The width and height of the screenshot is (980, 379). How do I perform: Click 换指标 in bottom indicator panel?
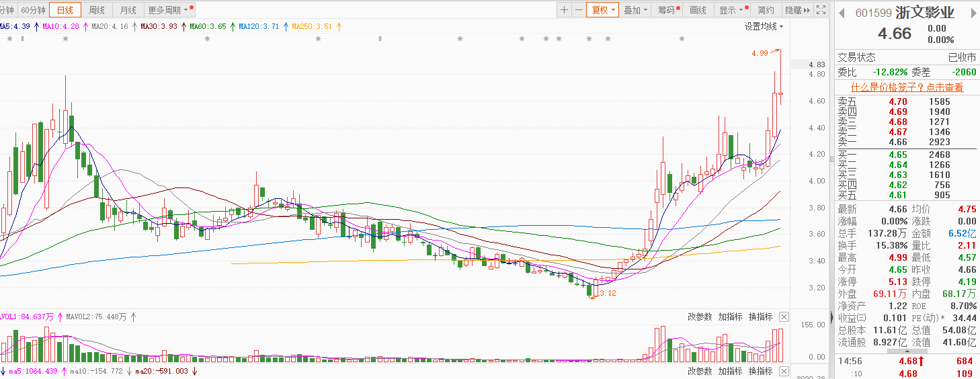click(760, 371)
